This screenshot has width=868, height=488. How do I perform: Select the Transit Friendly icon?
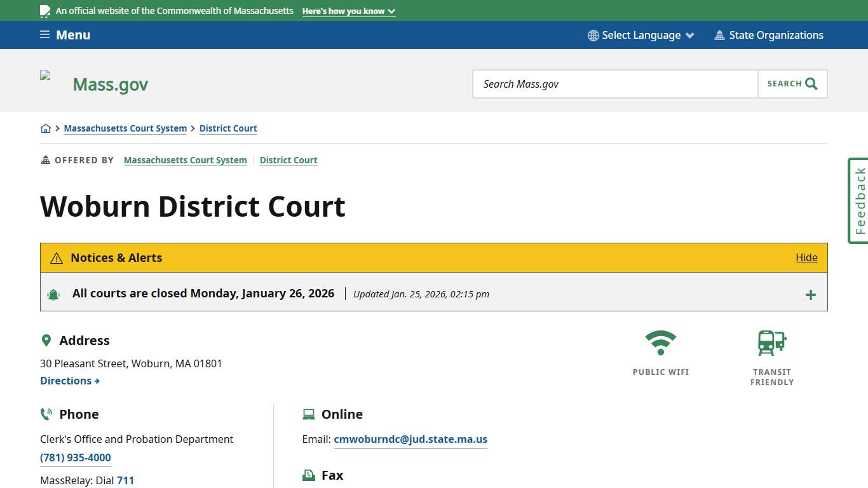pyautogui.click(x=771, y=341)
